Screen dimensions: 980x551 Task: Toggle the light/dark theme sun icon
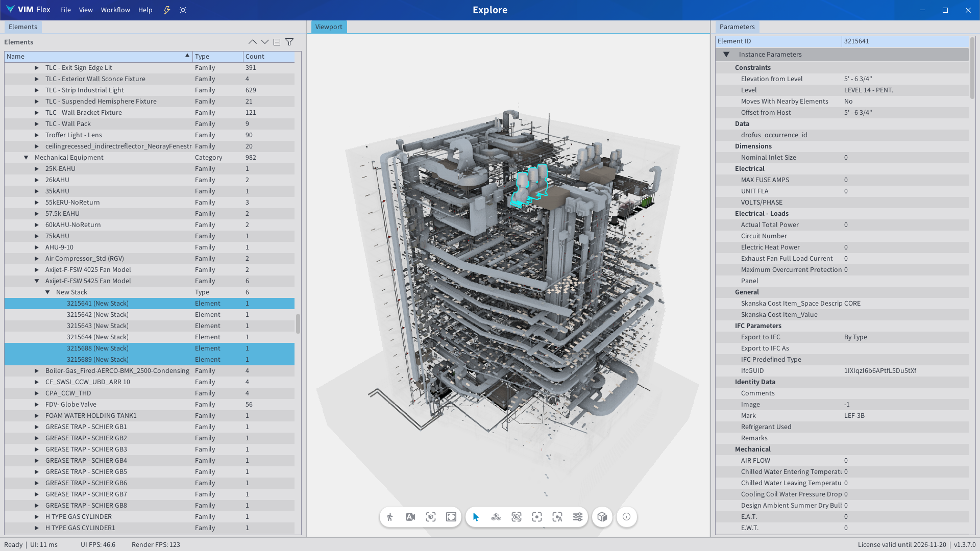pyautogui.click(x=183, y=10)
